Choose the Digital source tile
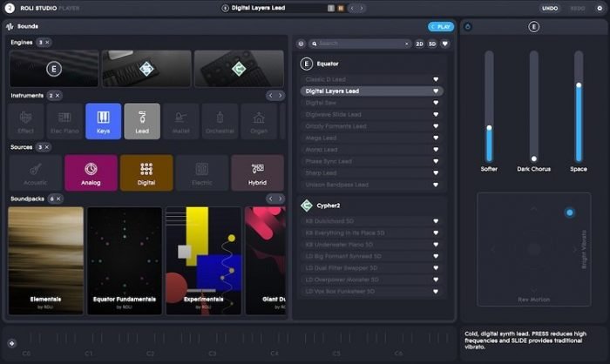Viewport: 610px width, 364px height. (146, 172)
